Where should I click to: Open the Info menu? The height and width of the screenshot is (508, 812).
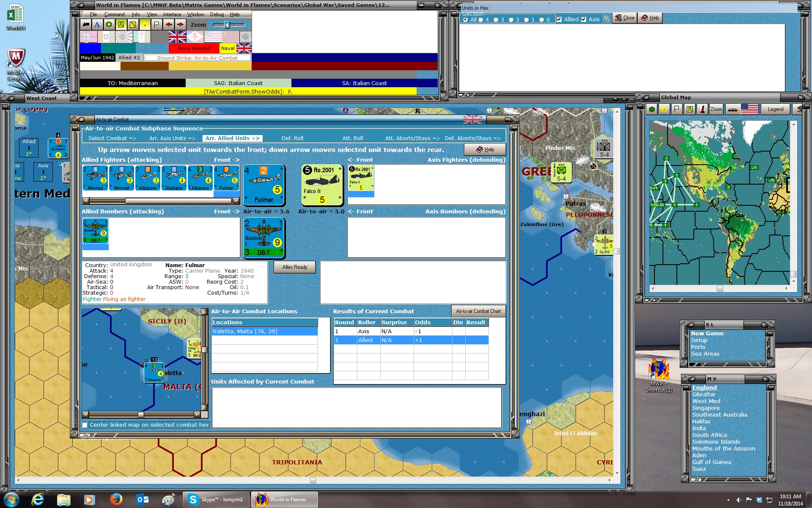pyautogui.click(x=135, y=14)
